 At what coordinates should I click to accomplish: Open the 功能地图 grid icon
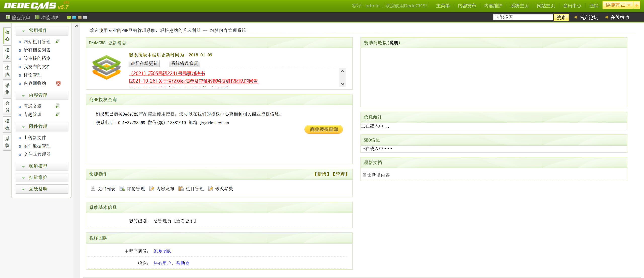pos(37,17)
